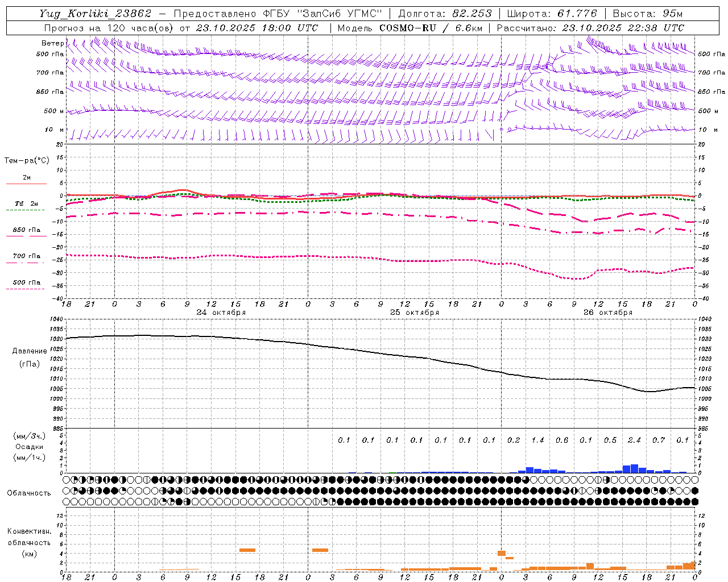The image size is (728, 582).
Task: Click the 0.5 precipitation total
Action: [x=610, y=440]
